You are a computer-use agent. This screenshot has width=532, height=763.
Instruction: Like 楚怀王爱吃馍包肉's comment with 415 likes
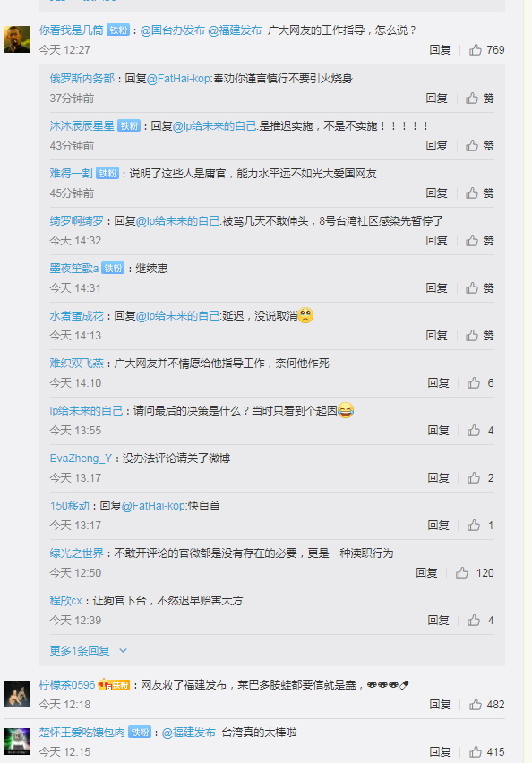[486, 752]
